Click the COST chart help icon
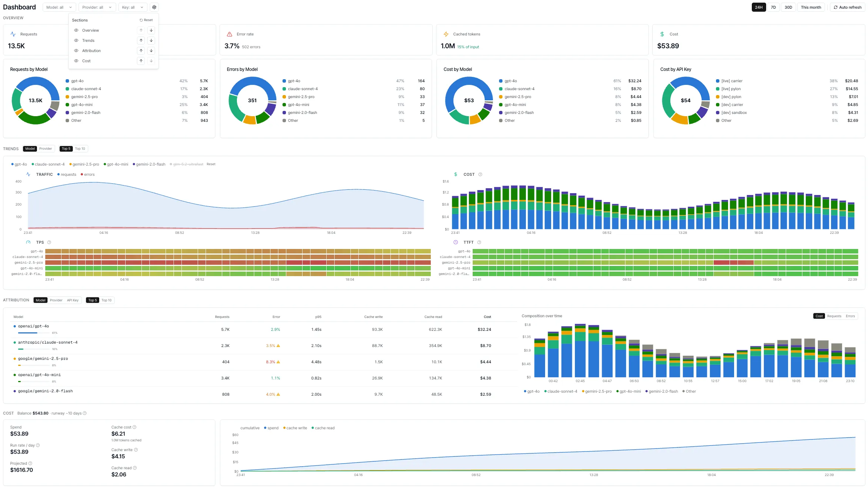This screenshot has width=868, height=490. tap(480, 174)
